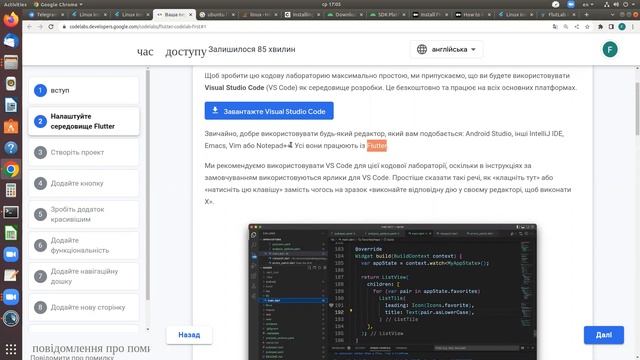The width and height of the screenshot is (640, 360).
Task: Open the en keyboard layout indicator
Action: pyautogui.click(x=588, y=4)
